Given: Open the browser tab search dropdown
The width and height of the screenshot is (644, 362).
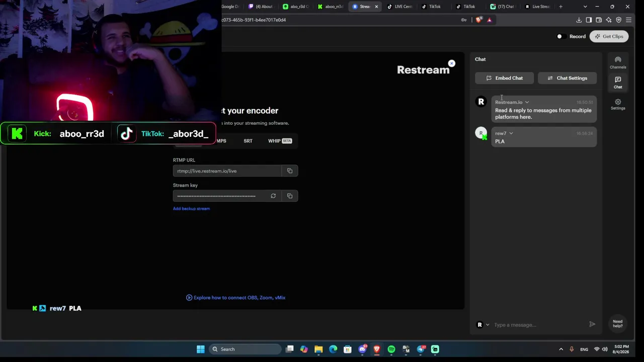Looking at the screenshot, I should coord(585,7).
